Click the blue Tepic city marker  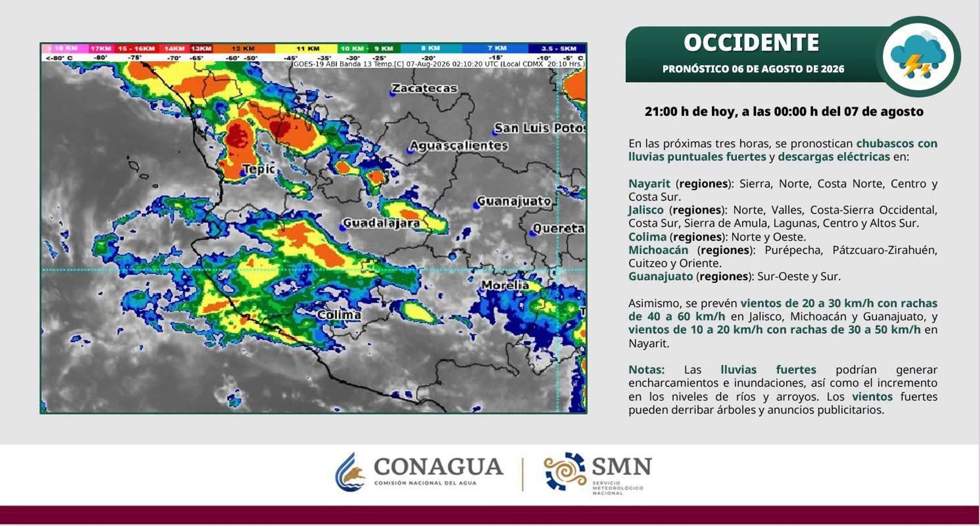pos(243,173)
